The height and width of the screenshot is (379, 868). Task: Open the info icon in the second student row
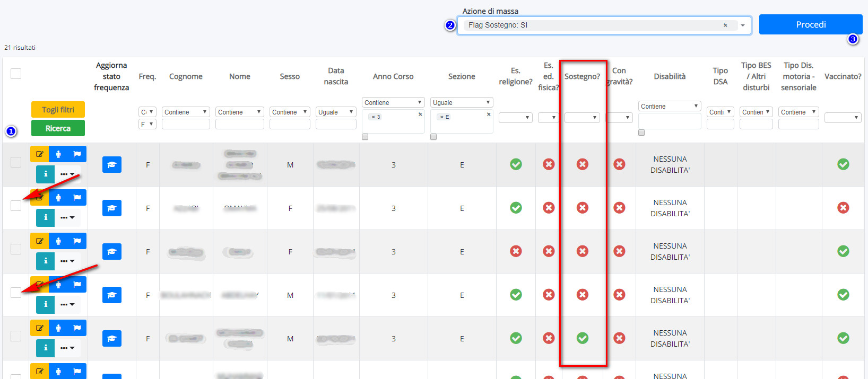click(46, 217)
